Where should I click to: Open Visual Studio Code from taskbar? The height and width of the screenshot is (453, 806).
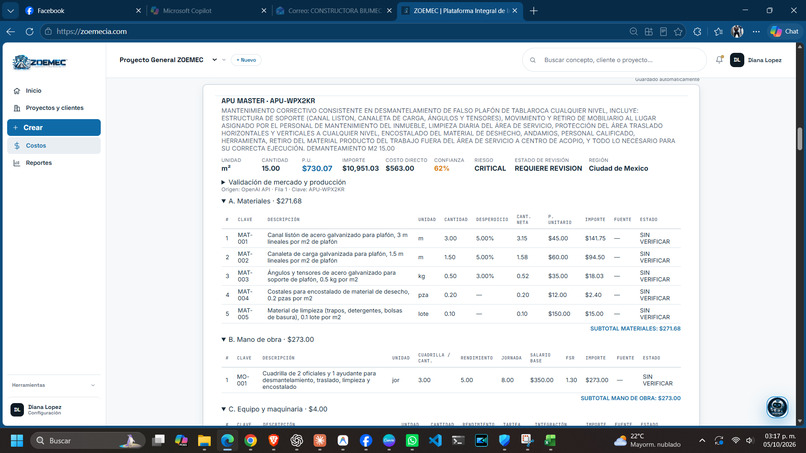click(x=435, y=441)
